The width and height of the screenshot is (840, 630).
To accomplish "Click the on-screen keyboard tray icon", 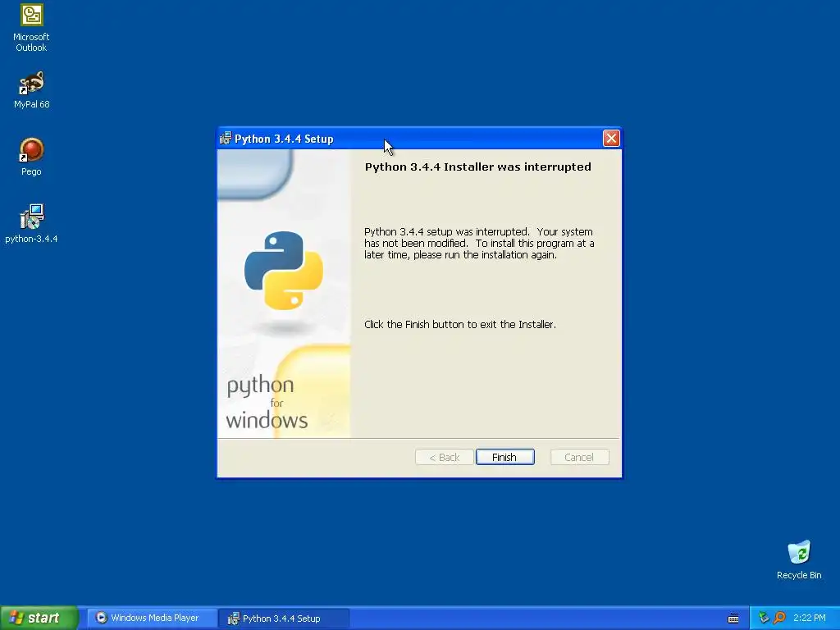I will click(x=733, y=619).
